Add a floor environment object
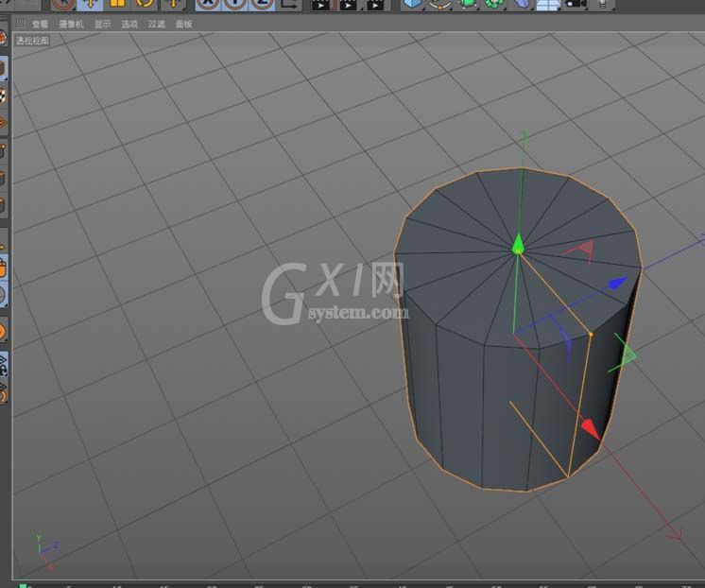This screenshot has height=588, width=705. pyautogui.click(x=548, y=4)
